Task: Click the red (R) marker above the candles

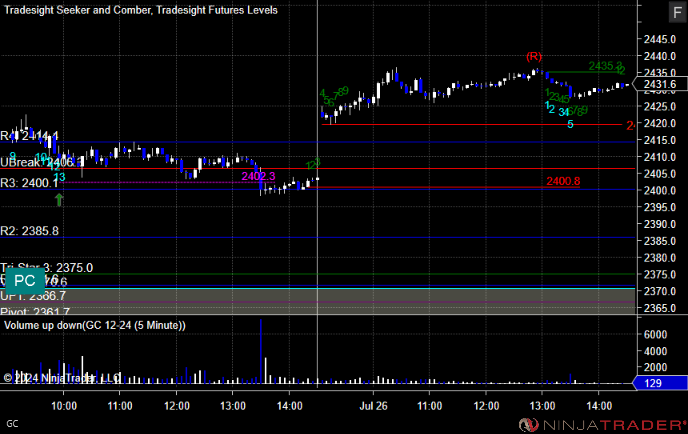Action: coord(534,57)
